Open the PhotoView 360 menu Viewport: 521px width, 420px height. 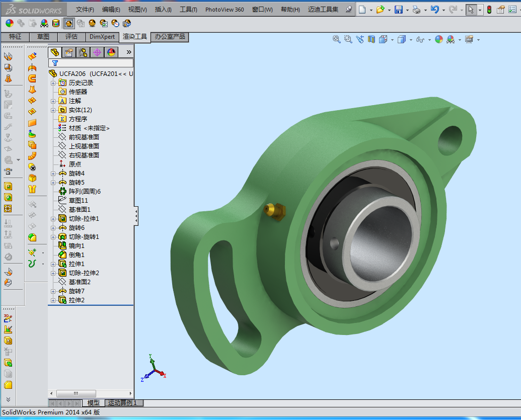(x=225, y=9)
